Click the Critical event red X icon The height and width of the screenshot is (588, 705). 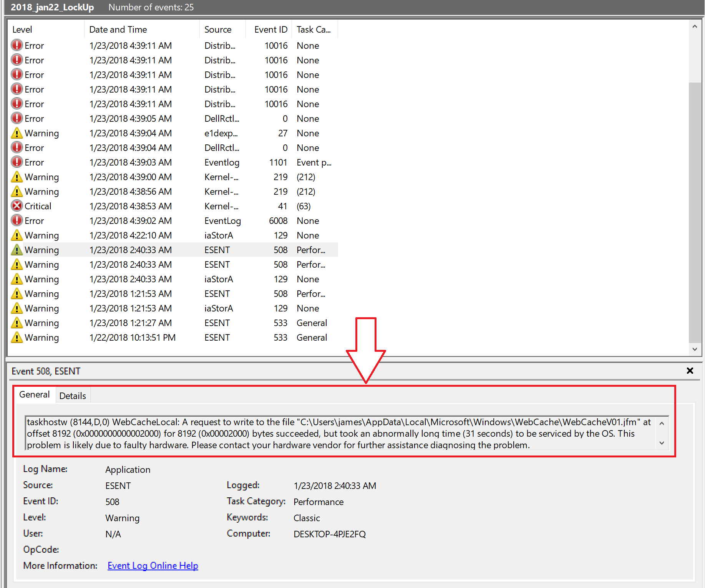17,206
